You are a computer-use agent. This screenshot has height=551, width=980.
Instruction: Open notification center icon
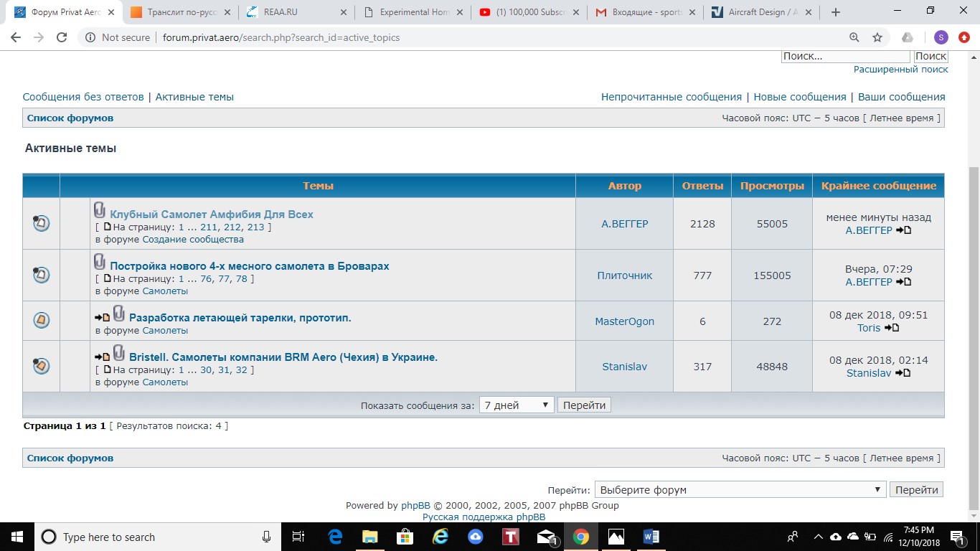(x=957, y=537)
